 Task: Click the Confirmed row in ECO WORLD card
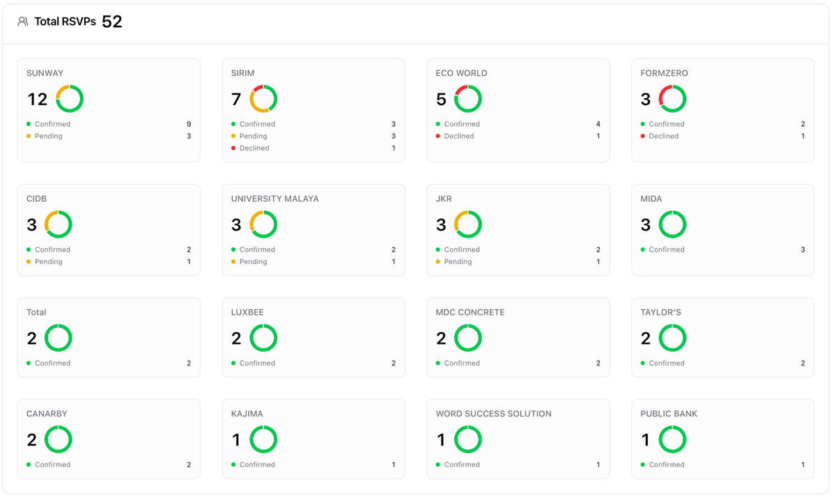(518, 124)
